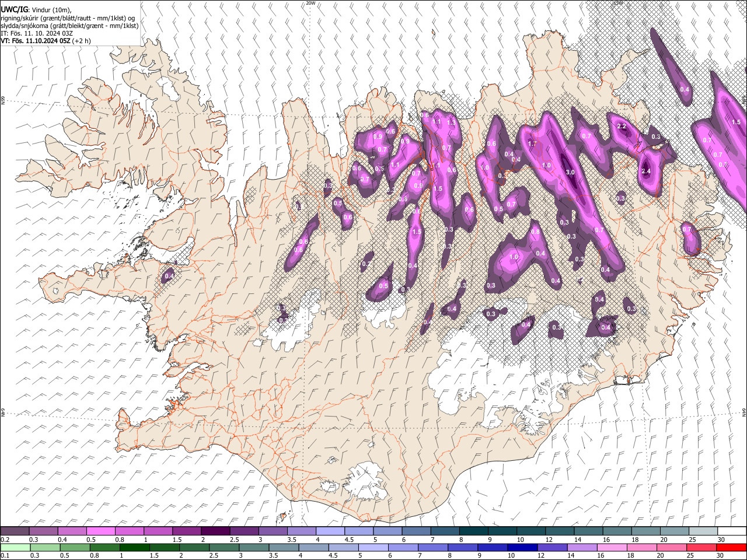The width and height of the screenshot is (747, 560).
Task: Click the '2.4' precipitation value on the map
Action: 645,171
